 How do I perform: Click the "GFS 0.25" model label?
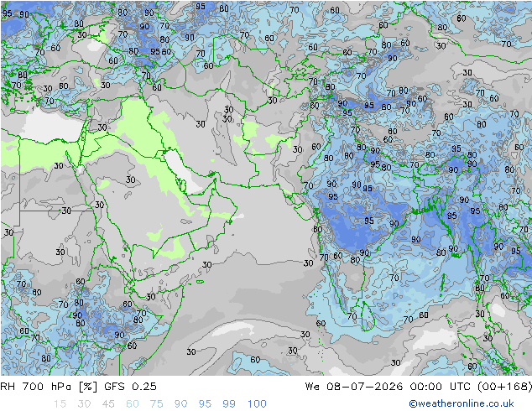tap(130, 387)
